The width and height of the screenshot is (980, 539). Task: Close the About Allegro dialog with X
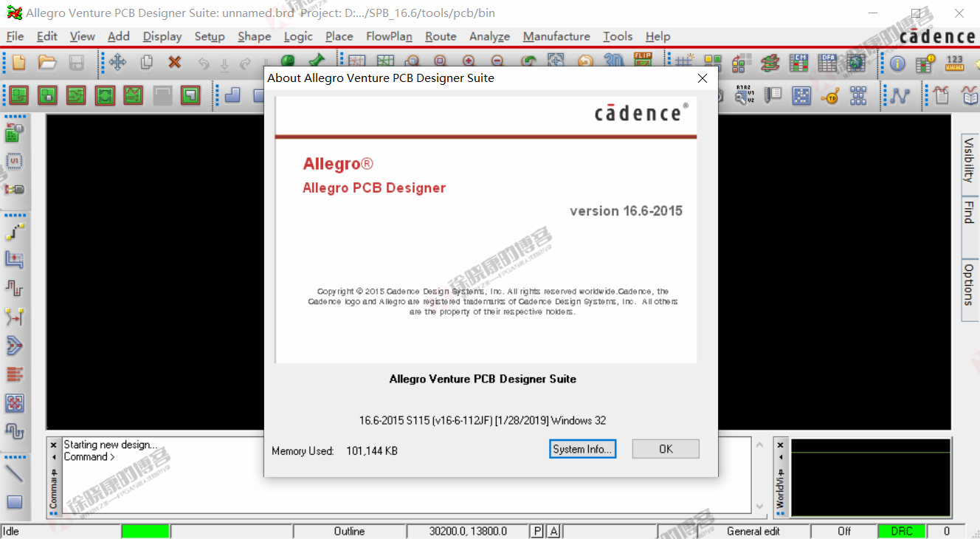[x=703, y=78]
